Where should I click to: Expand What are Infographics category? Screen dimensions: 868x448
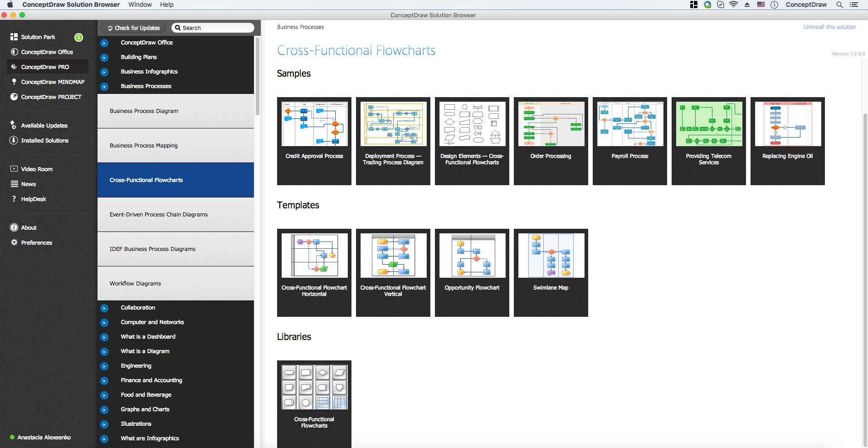point(104,438)
